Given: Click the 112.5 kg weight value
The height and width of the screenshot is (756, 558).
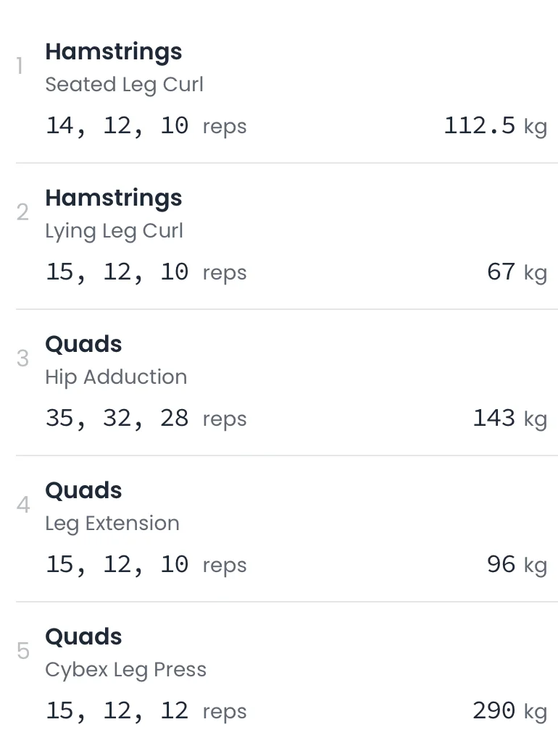Looking at the screenshot, I should tap(495, 126).
